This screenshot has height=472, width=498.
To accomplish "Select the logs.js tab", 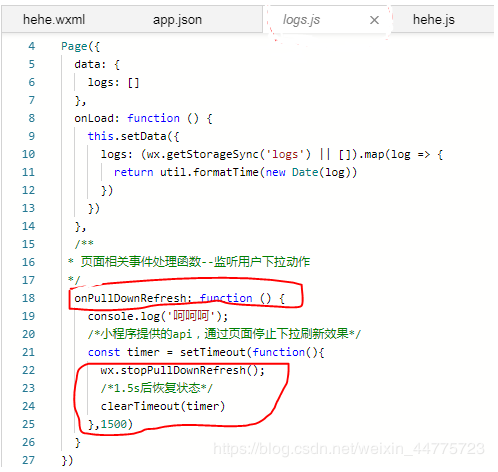I will (x=301, y=20).
